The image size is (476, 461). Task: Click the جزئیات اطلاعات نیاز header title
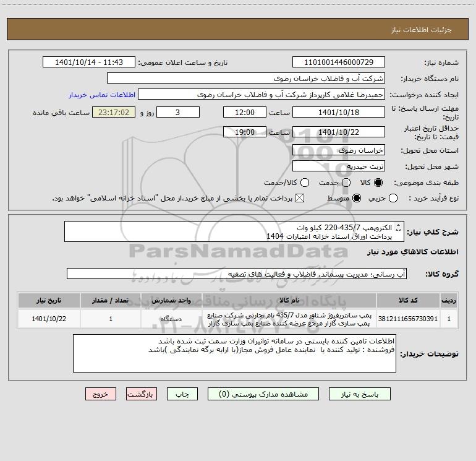pos(422,30)
